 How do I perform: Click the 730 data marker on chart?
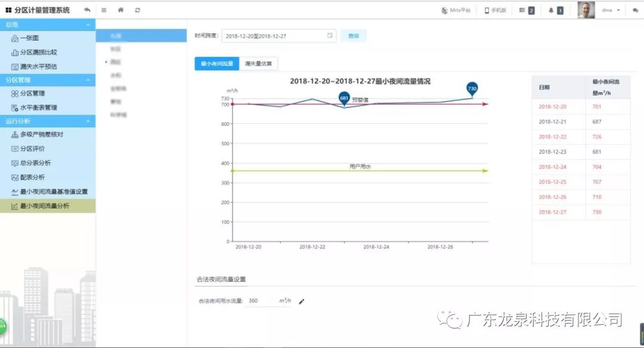[x=472, y=89]
